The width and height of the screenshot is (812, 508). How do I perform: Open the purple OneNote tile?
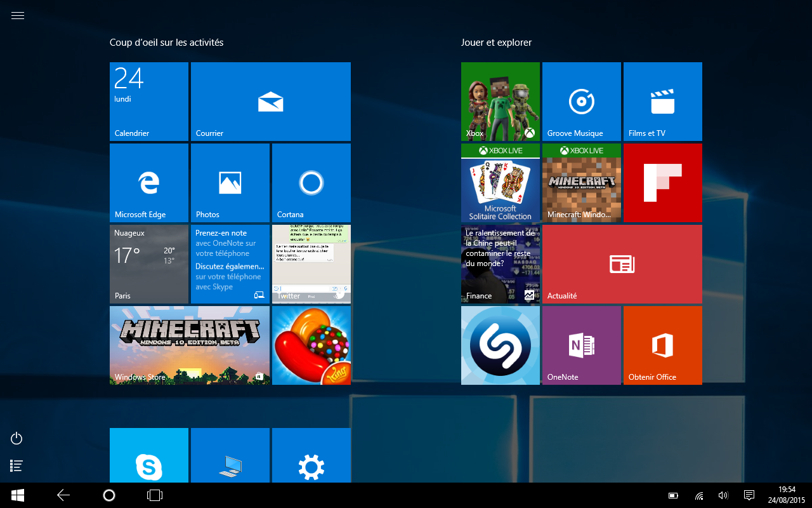click(x=582, y=345)
